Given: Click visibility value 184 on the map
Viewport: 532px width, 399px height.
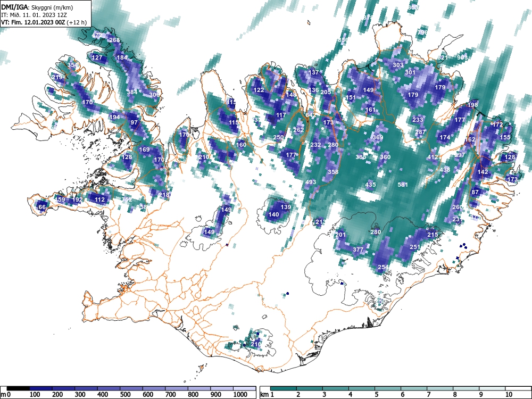Looking at the screenshot, I should point(122,57).
